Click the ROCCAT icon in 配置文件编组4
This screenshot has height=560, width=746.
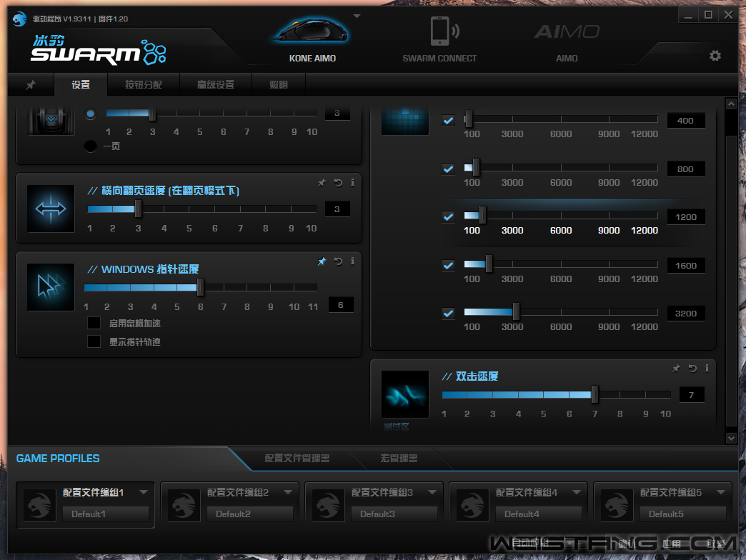[473, 505]
